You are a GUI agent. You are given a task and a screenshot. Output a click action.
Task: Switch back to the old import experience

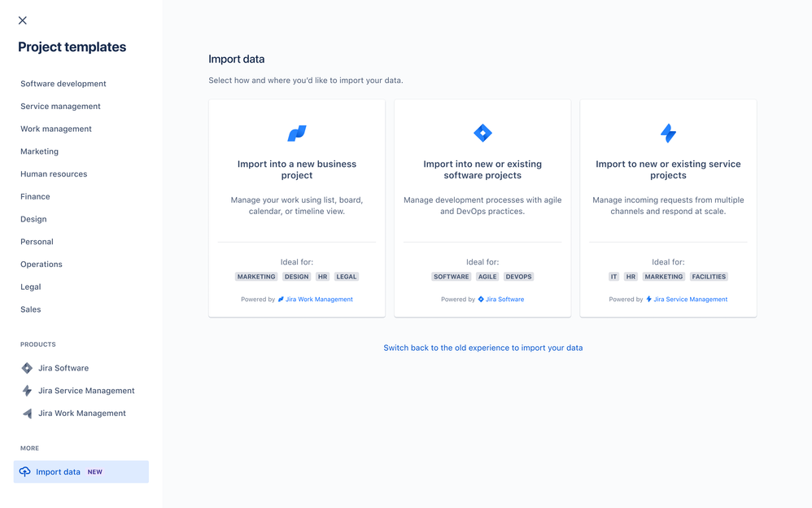point(482,348)
